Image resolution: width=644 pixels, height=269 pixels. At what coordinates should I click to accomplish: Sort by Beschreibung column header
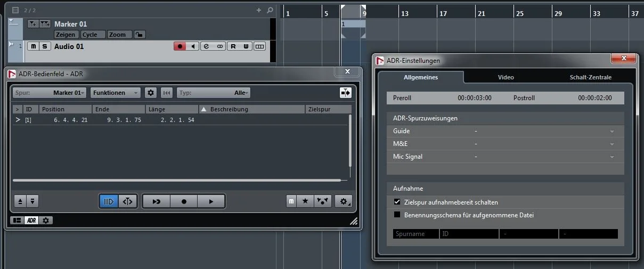click(252, 109)
